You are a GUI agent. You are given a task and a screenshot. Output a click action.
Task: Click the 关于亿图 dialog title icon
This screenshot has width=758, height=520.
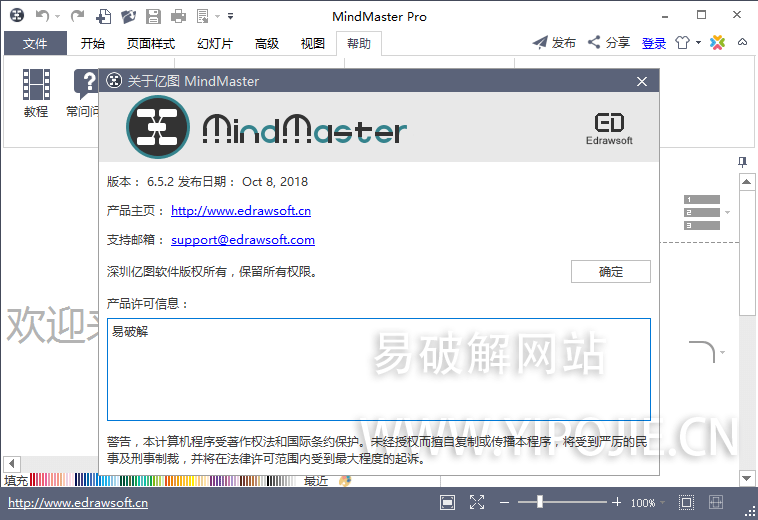(x=114, y=80)
